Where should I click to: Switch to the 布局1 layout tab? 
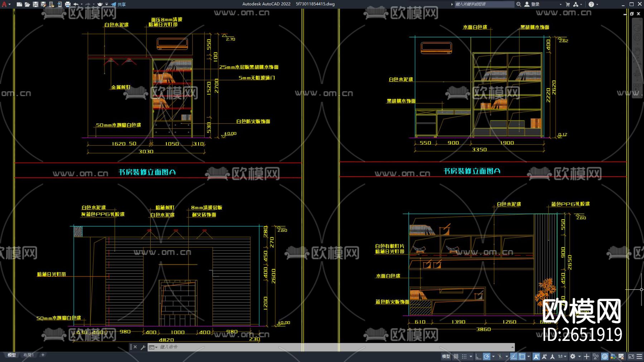point(28,355)
